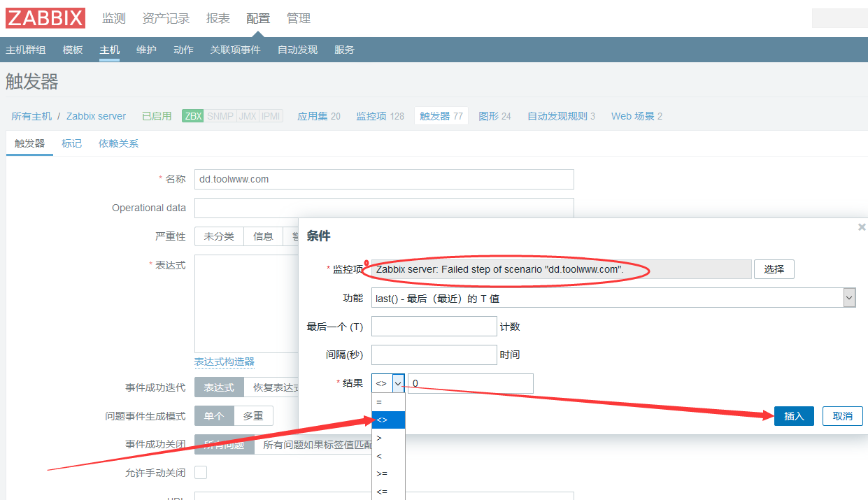Go to 主机 submenu
The image size is (868, 500).
109,50
